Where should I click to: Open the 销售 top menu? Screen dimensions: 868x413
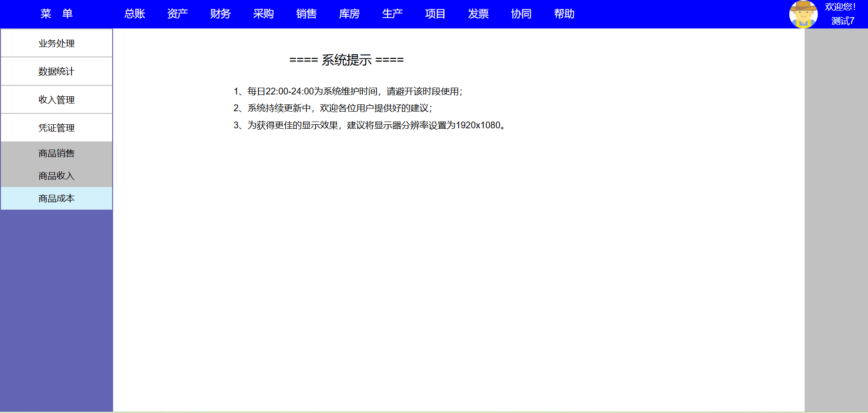click(307, 14)
